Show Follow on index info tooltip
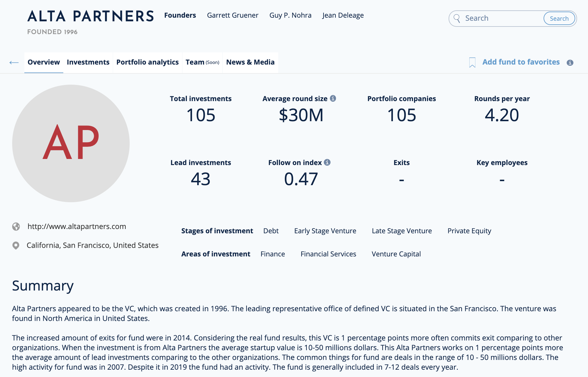Image resolution: width=588 pixels, height=377 pixels. tap(327, 162)
